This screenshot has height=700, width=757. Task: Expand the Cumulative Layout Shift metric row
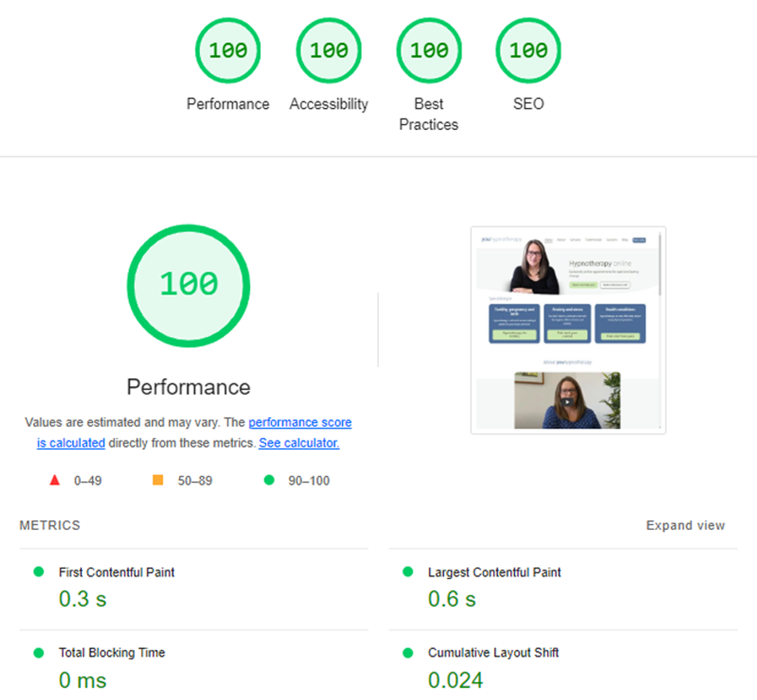493,652
